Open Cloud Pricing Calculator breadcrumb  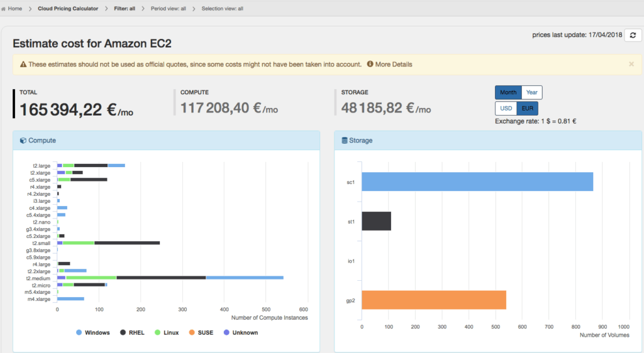[68, 9]
